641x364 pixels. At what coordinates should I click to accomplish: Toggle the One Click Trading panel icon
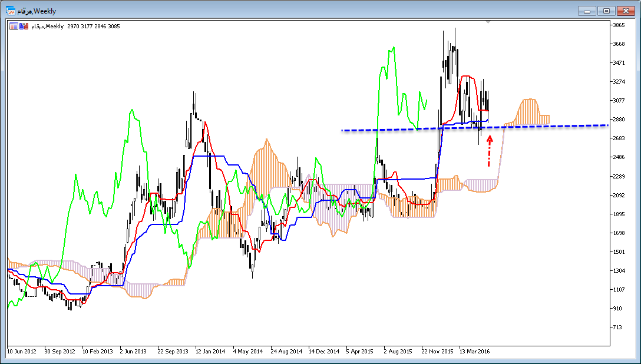coord(24,27)
